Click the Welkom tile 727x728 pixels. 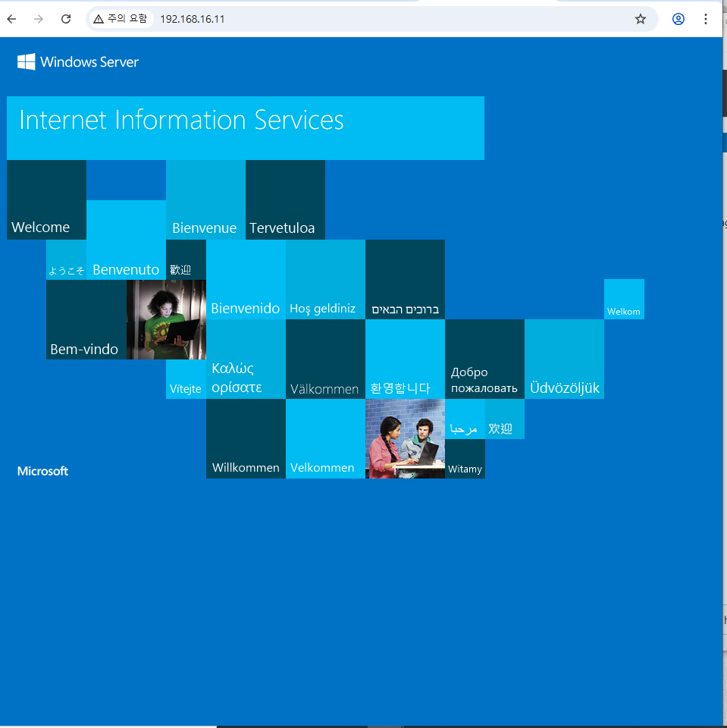pos(624,299)
